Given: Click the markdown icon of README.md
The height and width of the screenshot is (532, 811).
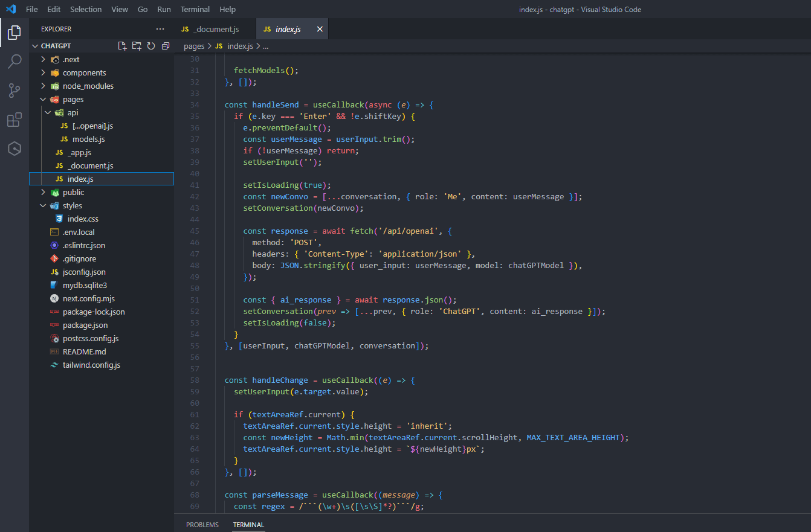Looking at the screenshot, I should click(x=54, y=351).
